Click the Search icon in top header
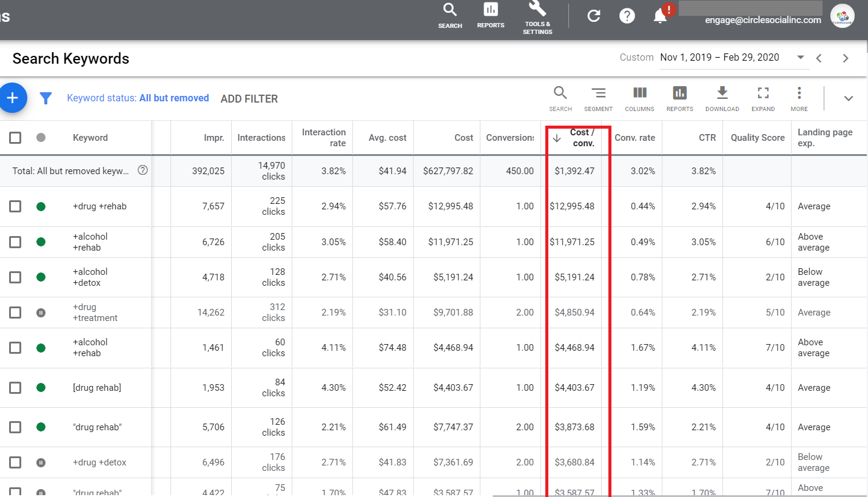Image resolution: width=868 pixels, height=497 pixels. click(x=449, y=15)
